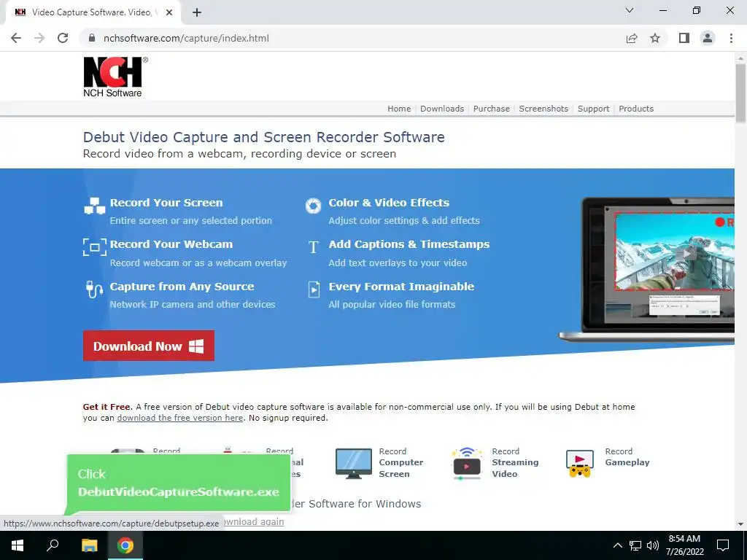Click the Record Computer Screen monitor icon
This screenshot has width=747, height=560.
point(354,463)
